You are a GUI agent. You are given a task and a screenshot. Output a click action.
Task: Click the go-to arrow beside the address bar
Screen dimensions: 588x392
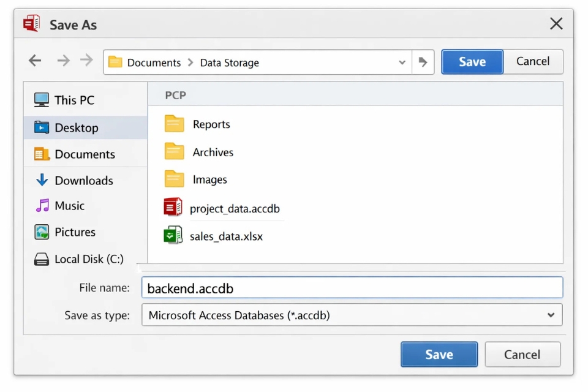point(423,61)
